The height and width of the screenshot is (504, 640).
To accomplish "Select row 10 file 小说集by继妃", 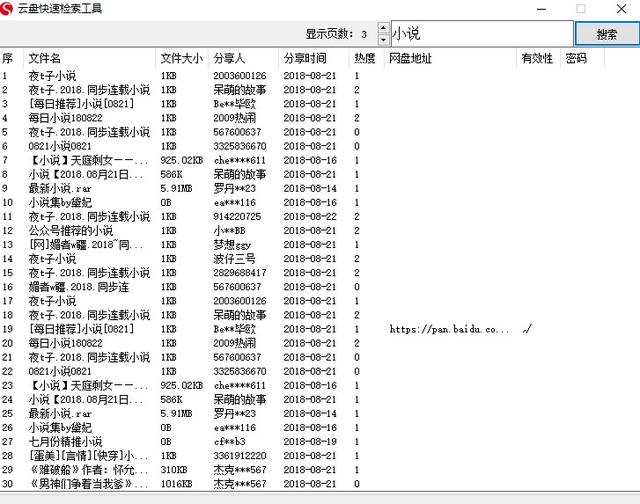I will [x=60, y=202].
